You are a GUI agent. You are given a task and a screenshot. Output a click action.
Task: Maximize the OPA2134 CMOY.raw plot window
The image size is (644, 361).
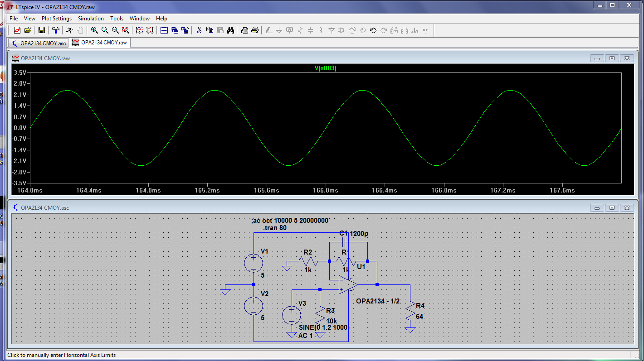point(612,58)
